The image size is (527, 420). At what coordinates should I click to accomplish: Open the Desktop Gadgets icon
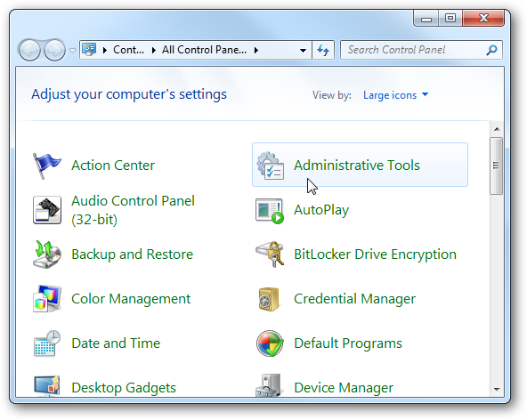point(47,385)
